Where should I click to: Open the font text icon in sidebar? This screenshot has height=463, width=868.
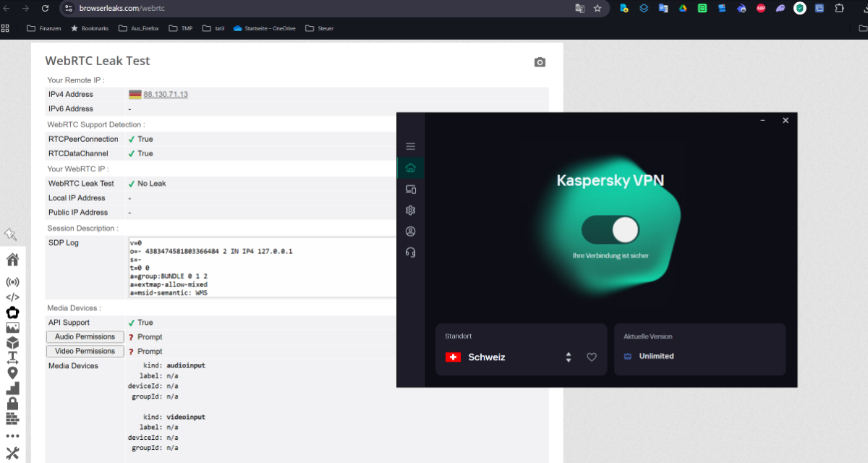[x=12, y=358]
